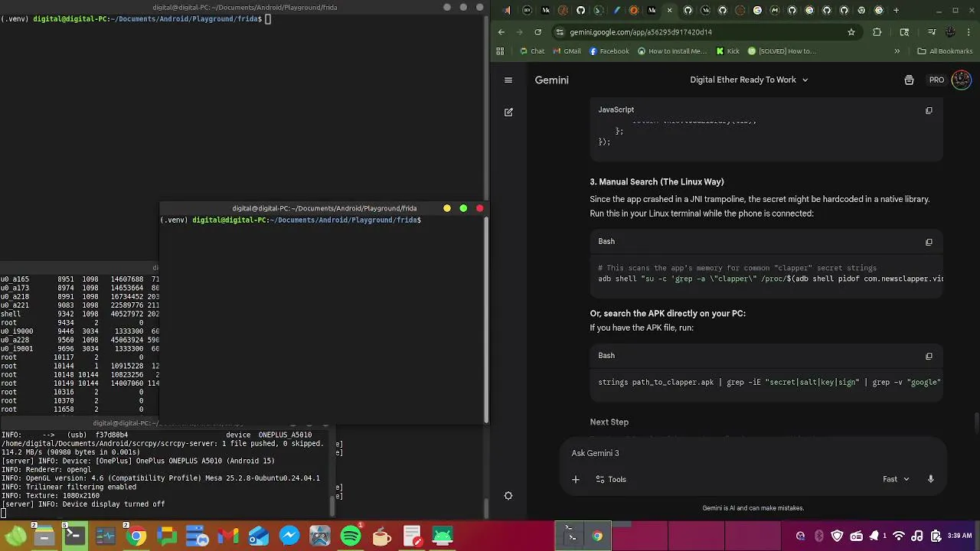Open the Linux Mint start menu

(15, 536)
